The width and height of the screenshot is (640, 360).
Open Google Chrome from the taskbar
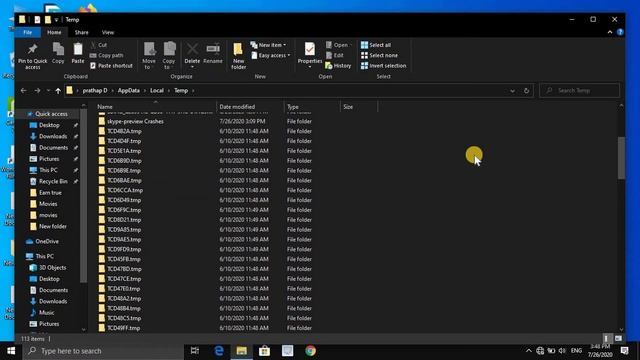tap(310, 351)
